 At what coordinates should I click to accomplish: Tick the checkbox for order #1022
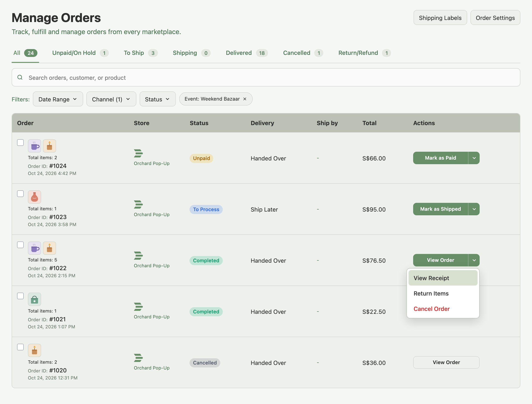pos(20,245)
